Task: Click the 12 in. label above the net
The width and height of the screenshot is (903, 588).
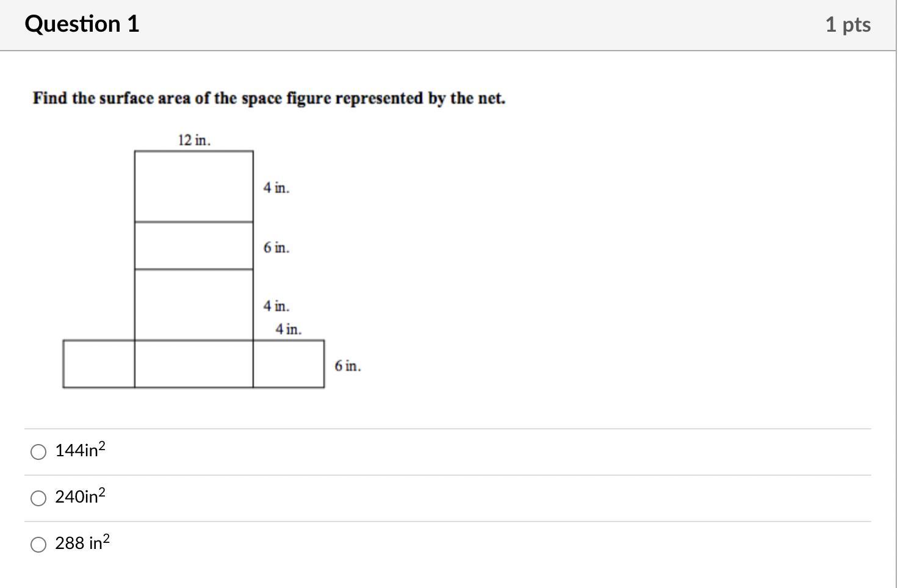Action: pos(194,140)
